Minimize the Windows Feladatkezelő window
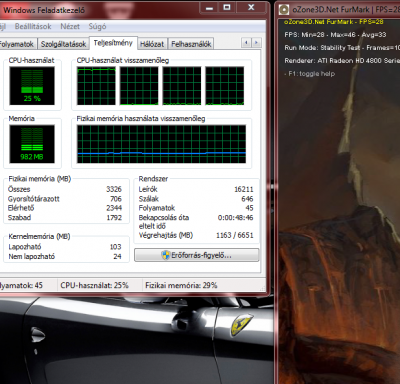Image resolution: width=400 pixels, height=384 pixels. [209, 8]
